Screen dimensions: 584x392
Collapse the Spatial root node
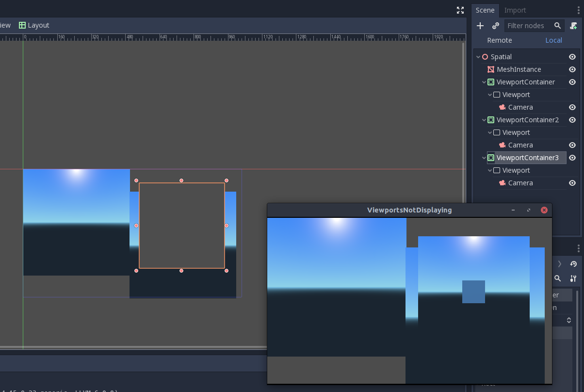tap(478, 57)
